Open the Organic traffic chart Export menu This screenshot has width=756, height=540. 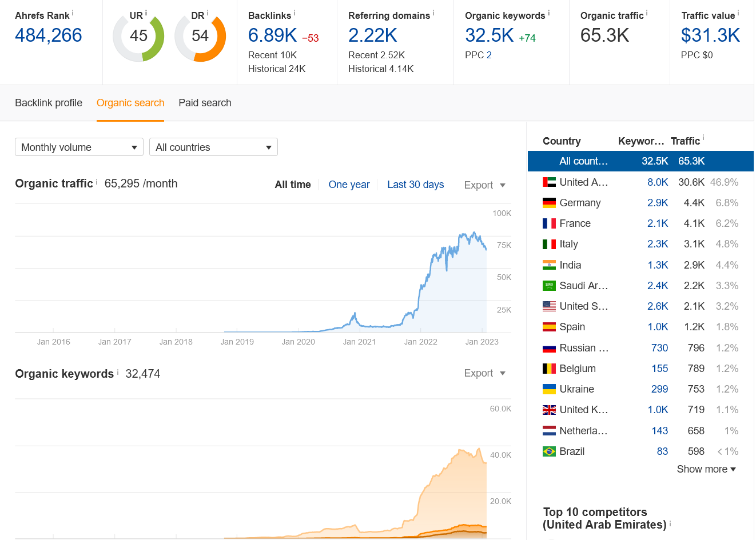tap(485, 185)
